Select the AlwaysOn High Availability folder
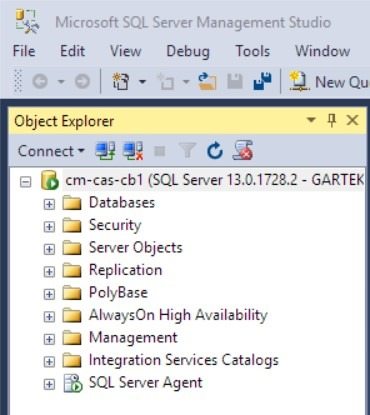The width and height of the screenshot is (370, 415). tap(178, 315)
